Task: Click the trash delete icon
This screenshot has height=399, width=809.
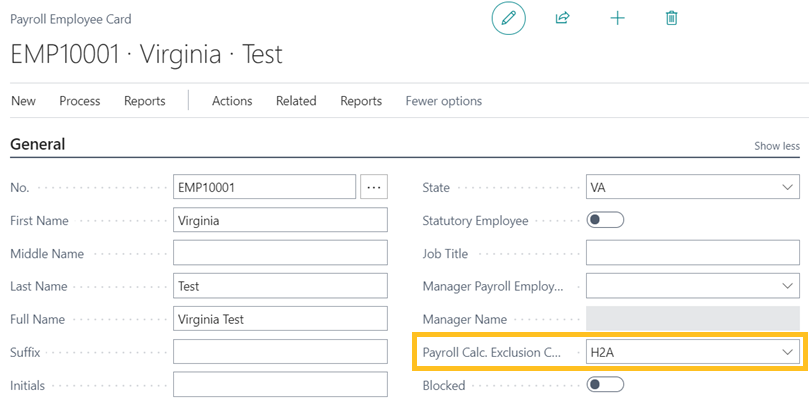Action: pyautogui.click(x=671, y=19)
